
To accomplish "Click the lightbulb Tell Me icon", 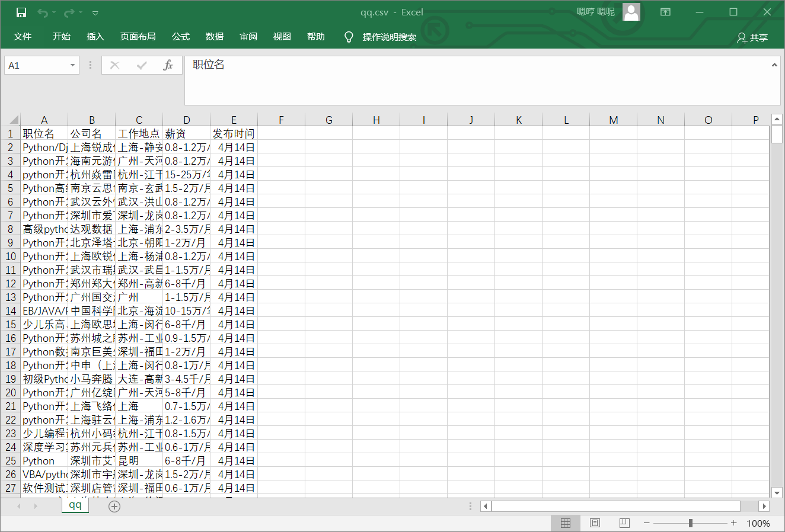I will click(349, 37).
